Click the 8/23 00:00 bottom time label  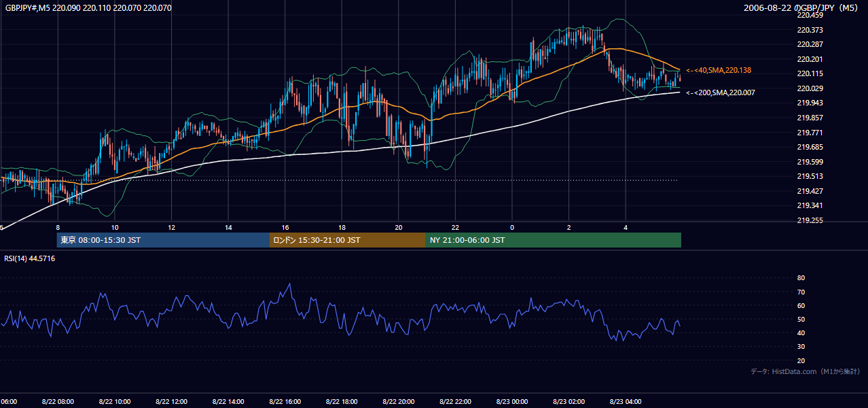(512, 402)
